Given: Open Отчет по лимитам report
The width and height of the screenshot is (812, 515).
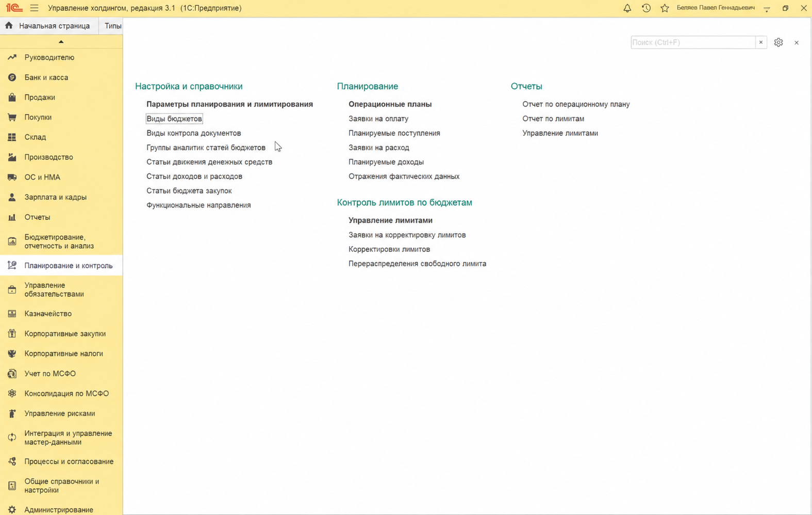Looking at the screenshot, I should 553,119.
